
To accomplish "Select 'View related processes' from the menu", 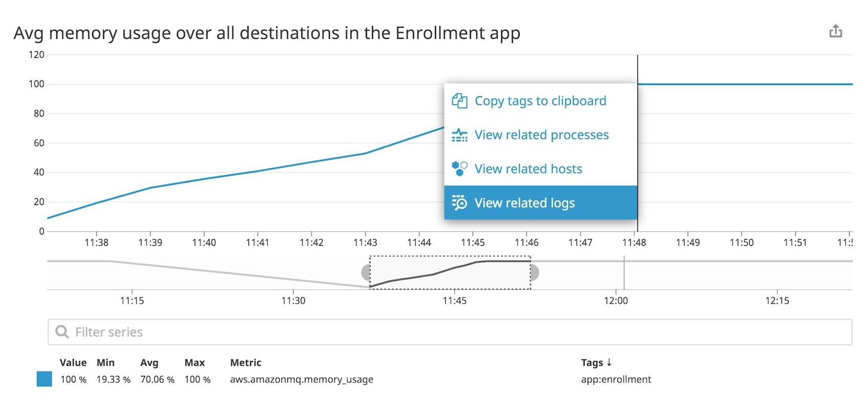I will click(x=542, y=135).
